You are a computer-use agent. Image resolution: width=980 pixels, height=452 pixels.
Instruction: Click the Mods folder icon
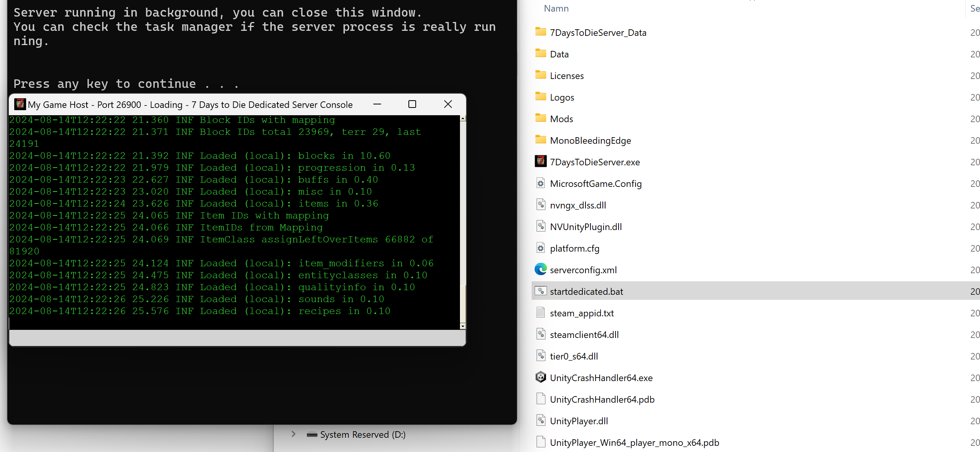tap(540, 118)
